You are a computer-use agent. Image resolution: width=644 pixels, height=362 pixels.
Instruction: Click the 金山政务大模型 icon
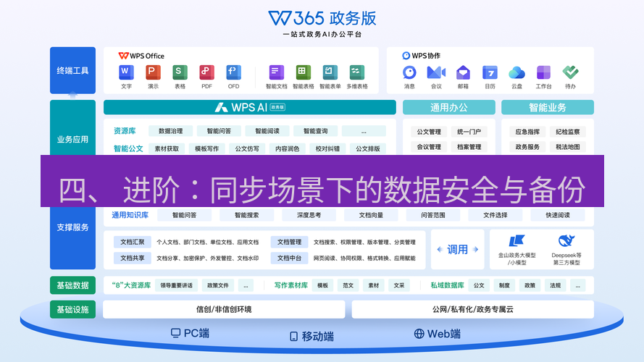(x=517, y=240)
